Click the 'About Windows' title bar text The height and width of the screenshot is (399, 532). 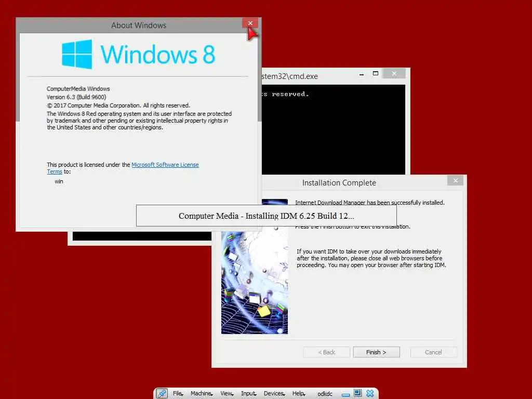139,25
